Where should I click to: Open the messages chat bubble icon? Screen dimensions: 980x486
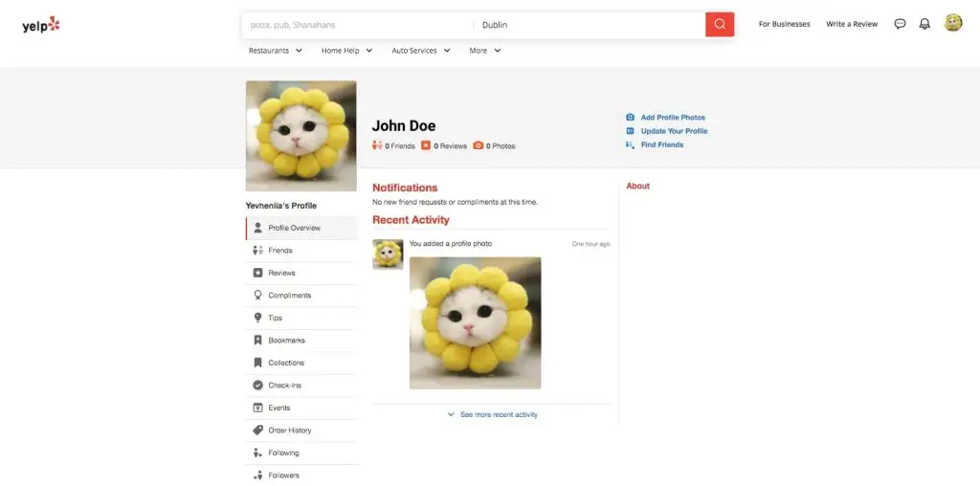900,24
